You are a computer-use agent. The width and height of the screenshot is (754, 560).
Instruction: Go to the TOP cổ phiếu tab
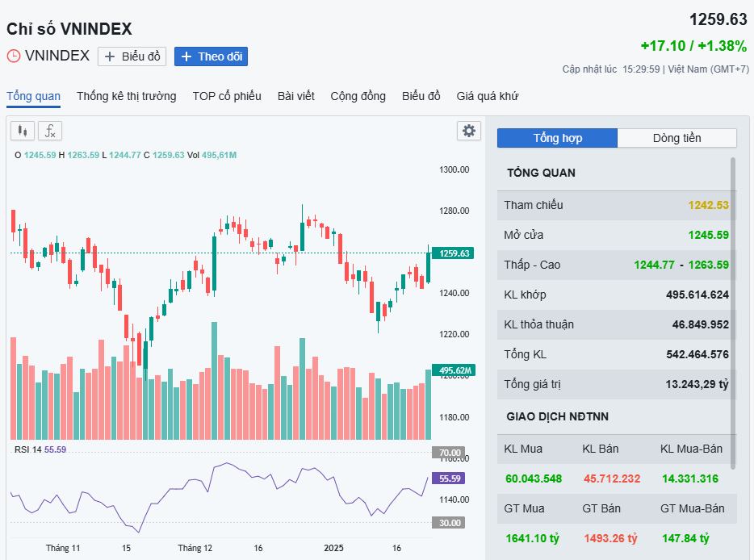pyautogui.click(x=227, y=97)
